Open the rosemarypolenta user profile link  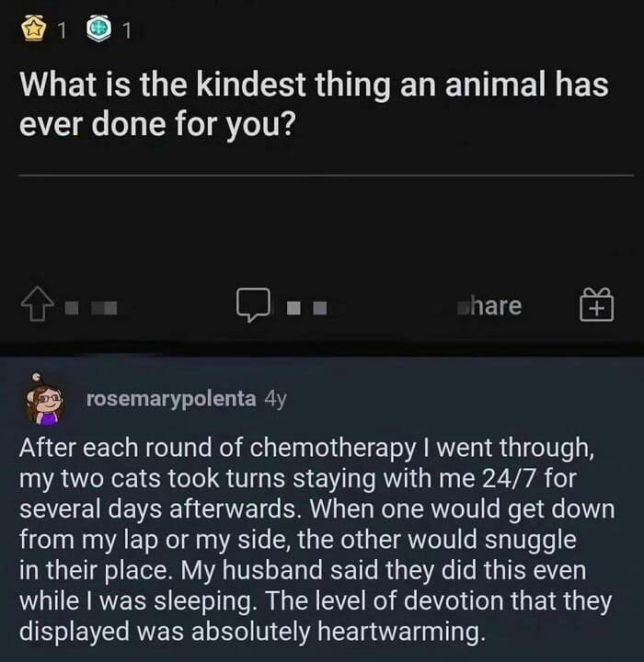(x=170, y=398)
